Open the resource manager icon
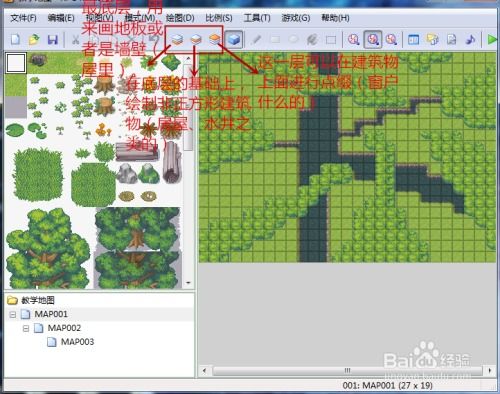The width and height of the screenshot is (500, 394). pos(432,40)
